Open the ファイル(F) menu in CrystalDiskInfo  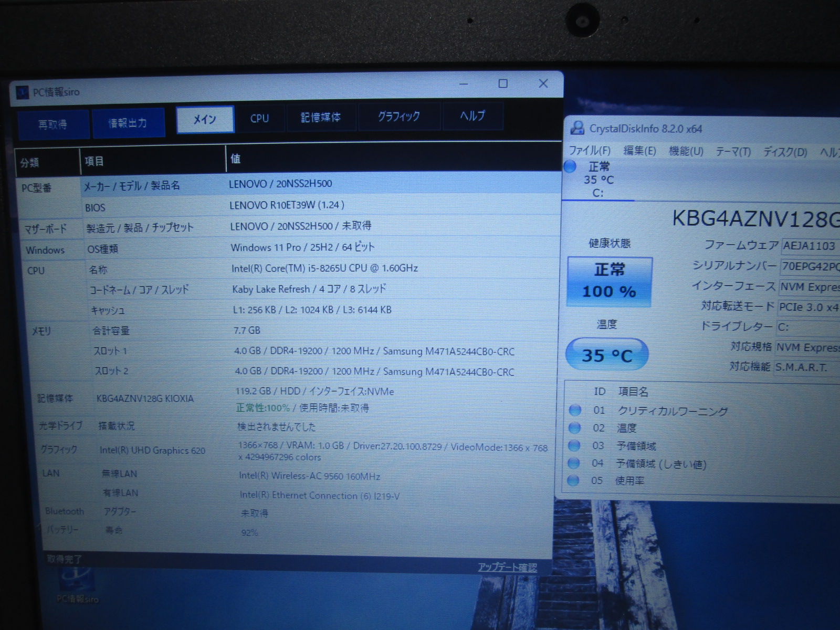[x=590, y=151]
